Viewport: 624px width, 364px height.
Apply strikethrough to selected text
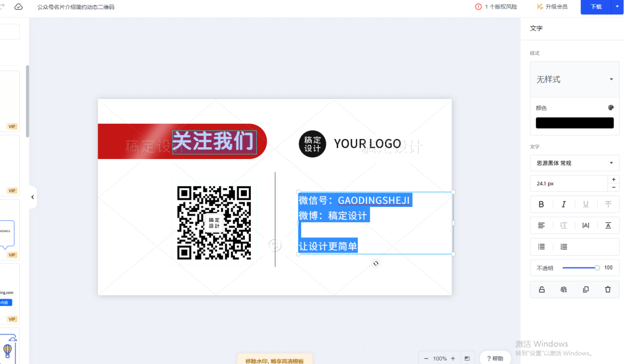tap(608, 204)
